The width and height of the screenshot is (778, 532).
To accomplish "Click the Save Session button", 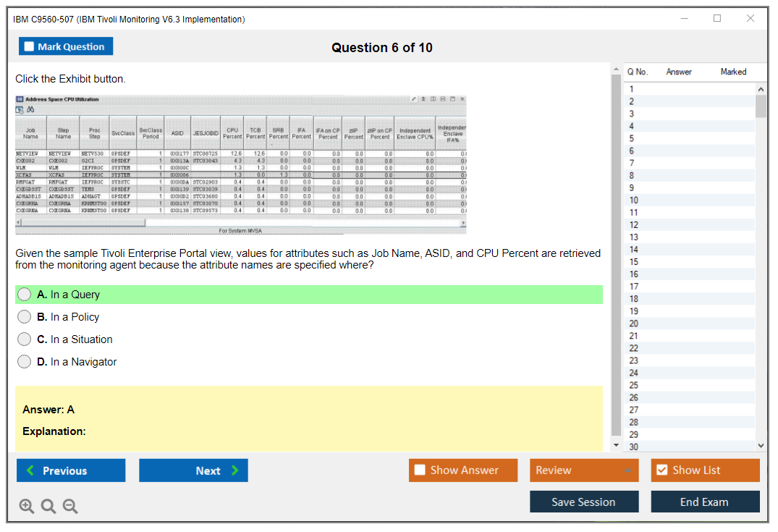I will [x=584, y=502].
